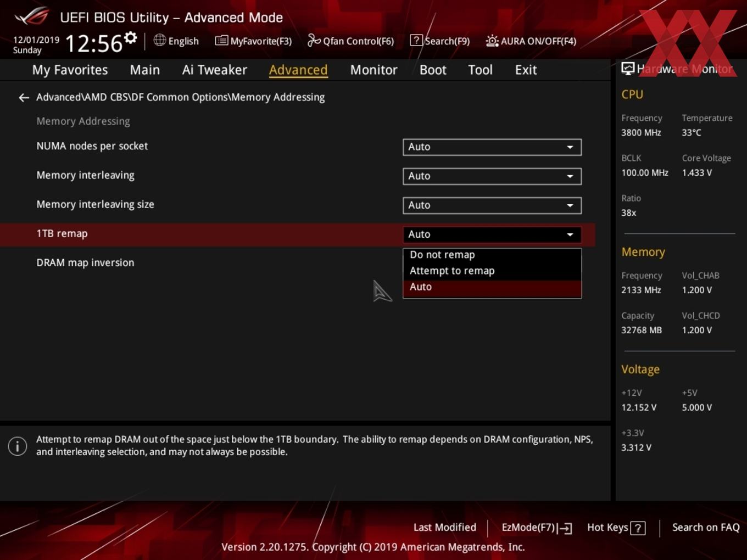Viewport: 747px width, 560px height.
Task: Click the question mark search icon
Action: pyautogui.click(x=416, y=40)
